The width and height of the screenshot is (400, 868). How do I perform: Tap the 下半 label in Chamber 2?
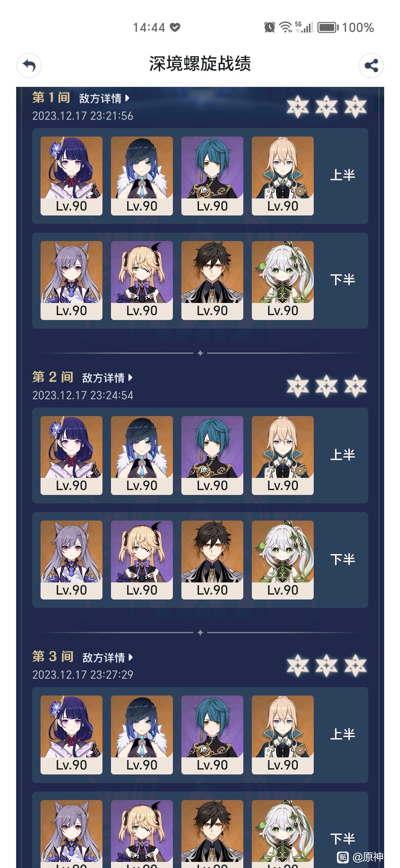point(342,559)
